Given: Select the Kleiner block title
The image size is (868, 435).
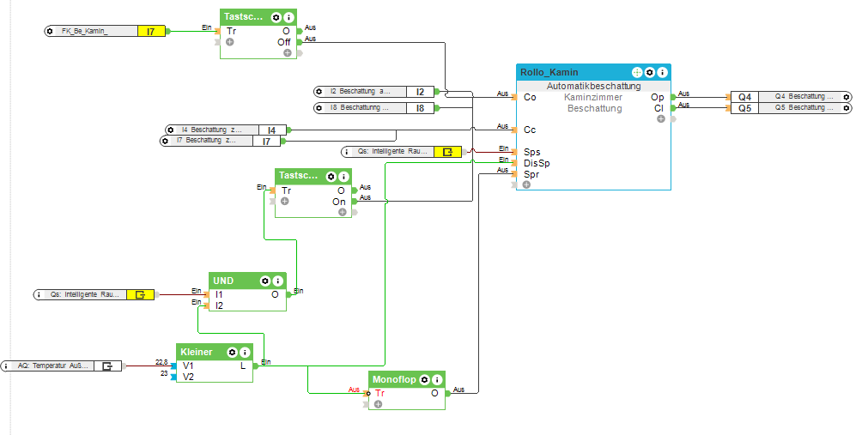Looking at the screenshot, I should (x=197, y=352).
